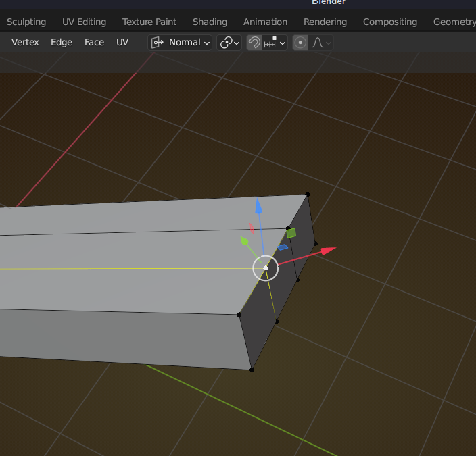
Task: Open the Normal transform orientation dropdown
Action: (x=180, y=43)
